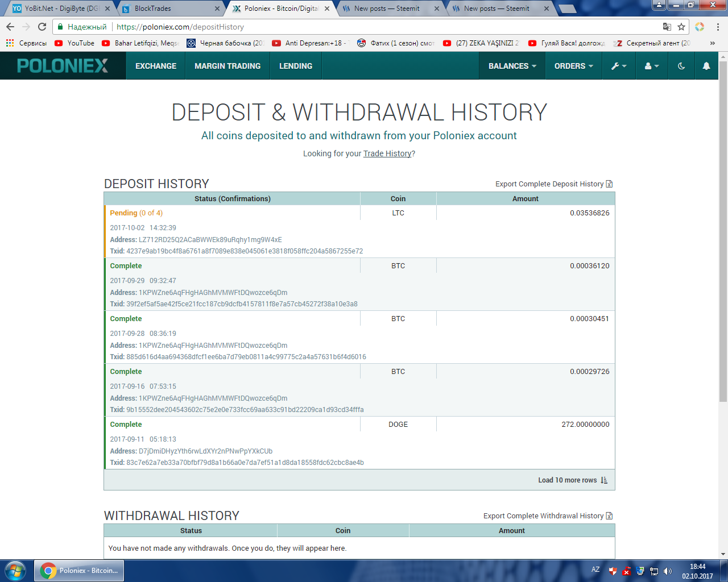Open the Секретный агент bookmark

point(652,43)
